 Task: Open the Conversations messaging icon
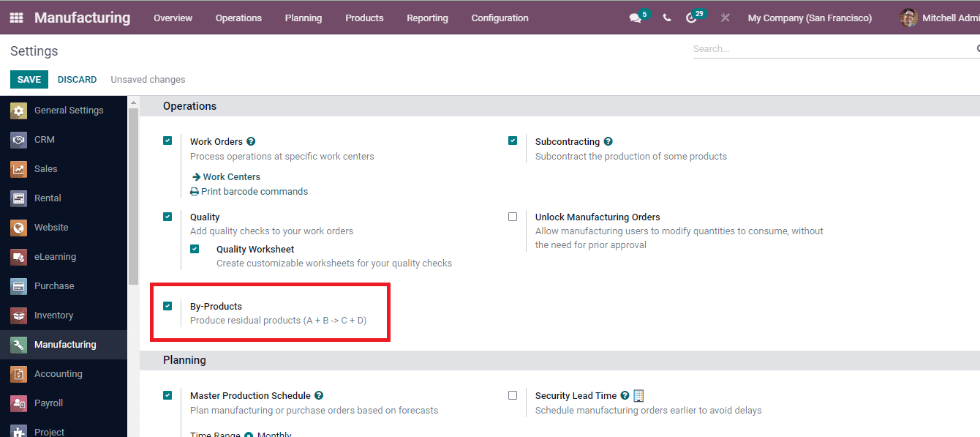click(x=634, y=17)
